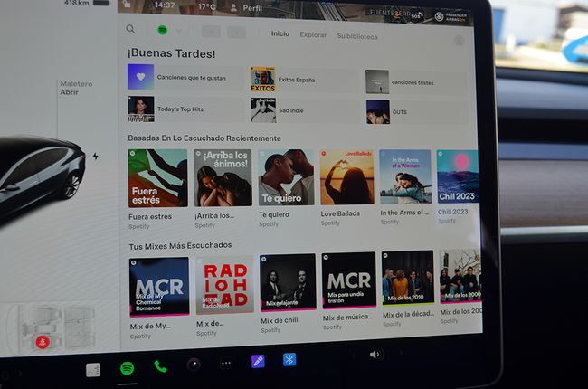The height and width of the screenshot is (389, 588).
Task: Open Canciones que te gustan shortcut
Action: coord(185,77)
